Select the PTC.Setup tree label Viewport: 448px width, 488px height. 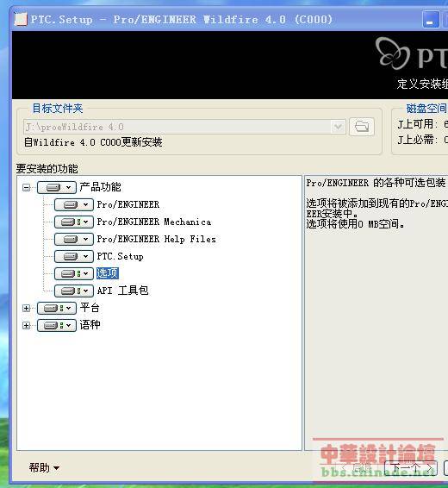click(x=120, y=256)
